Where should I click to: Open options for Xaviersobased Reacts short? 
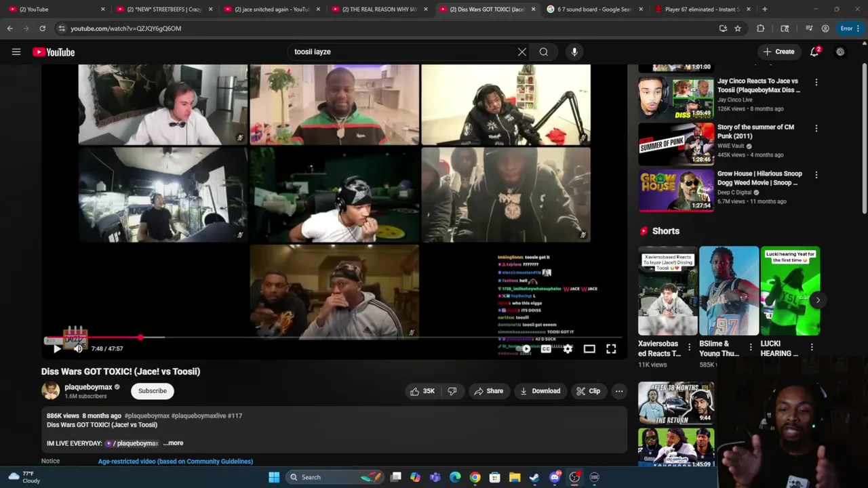pos(689,347)
